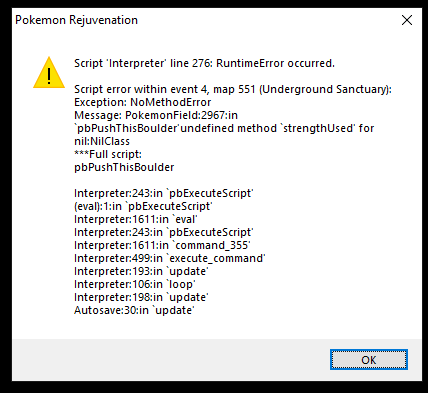Image resolution: width=428 pixels, height=393 pixels.
Task: Click the OK button
Action: pos(369,360)
